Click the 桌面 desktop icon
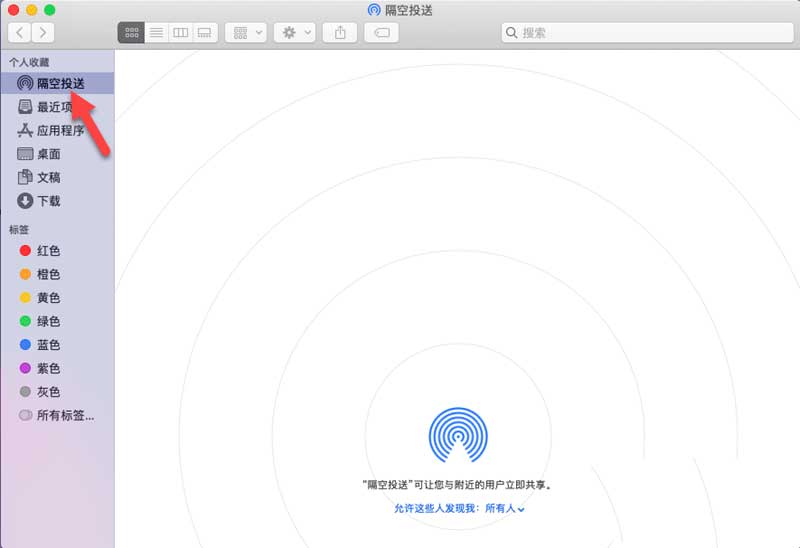The width and height of the screenshot is (800, 548). click(25, 154)
